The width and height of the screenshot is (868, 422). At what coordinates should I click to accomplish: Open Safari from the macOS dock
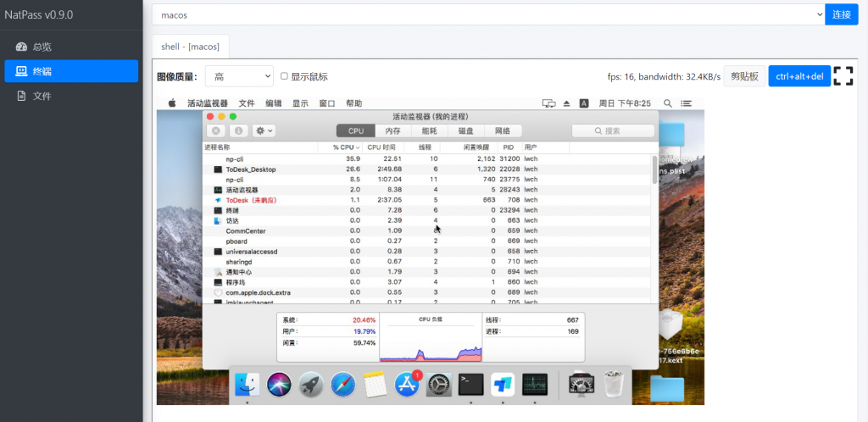[x=343, y=385]
